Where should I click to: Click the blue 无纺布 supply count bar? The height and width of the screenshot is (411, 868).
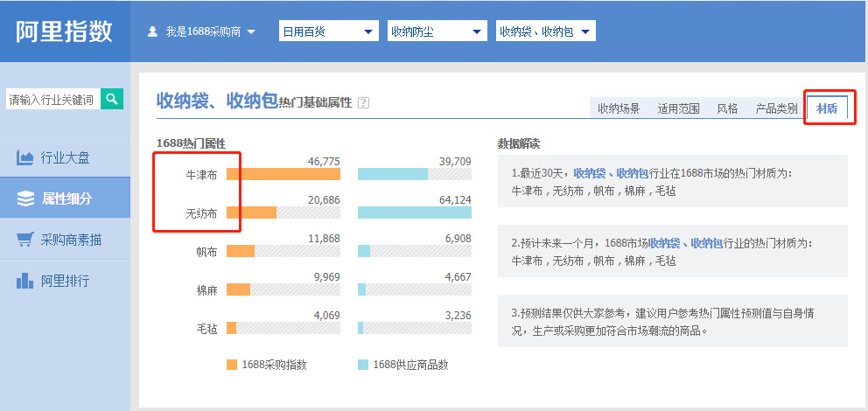pos(415,212)
